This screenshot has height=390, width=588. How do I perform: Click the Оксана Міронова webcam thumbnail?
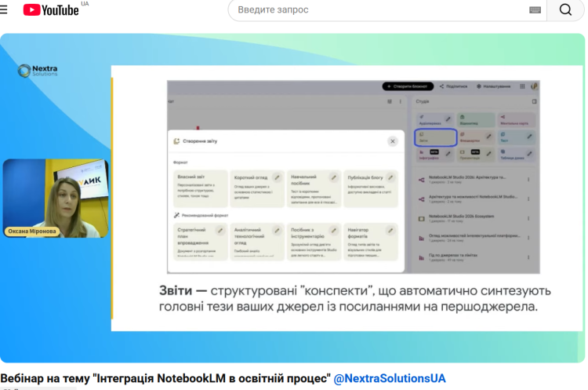pyautogui.click(x=56, y=199)
